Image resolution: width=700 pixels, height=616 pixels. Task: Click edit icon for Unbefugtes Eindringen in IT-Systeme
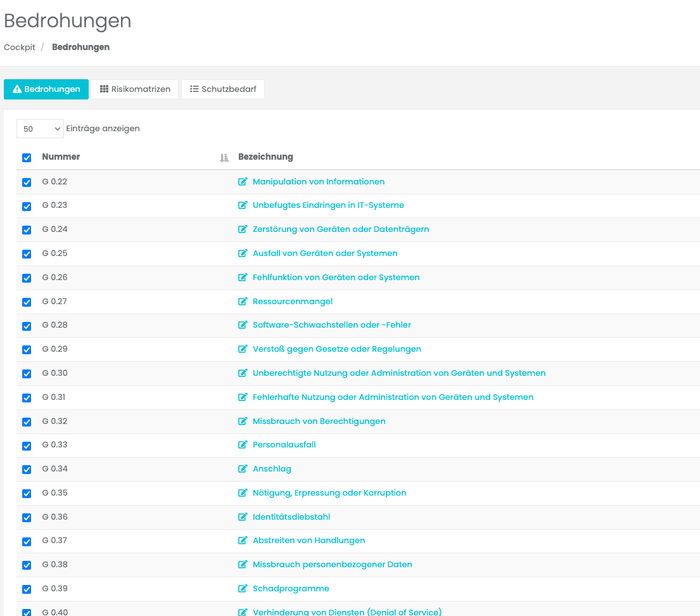(x=243, y=205)
